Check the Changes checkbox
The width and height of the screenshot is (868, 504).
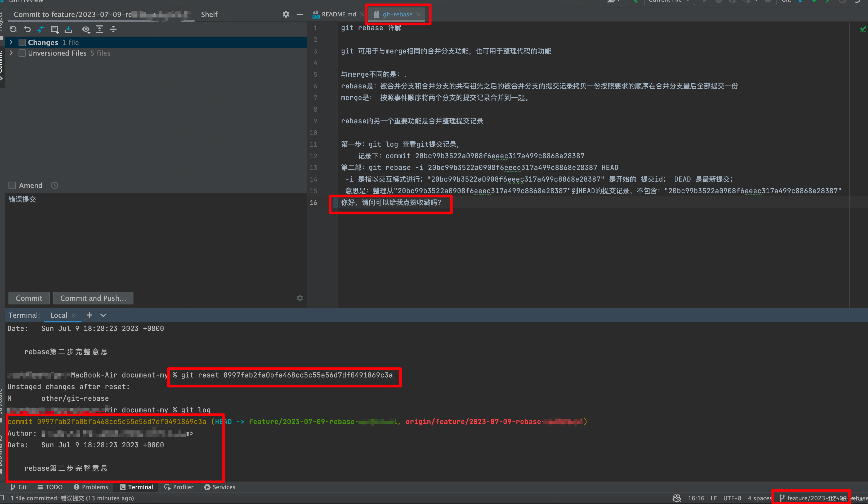[23, 42]
